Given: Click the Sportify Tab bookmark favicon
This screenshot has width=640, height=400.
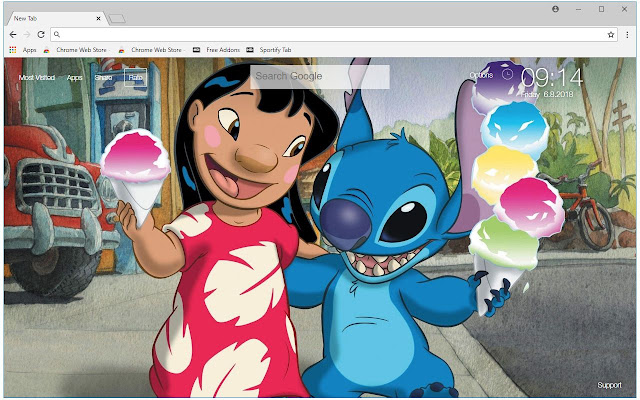Looking at the screenshot, I should pos(250,50).
